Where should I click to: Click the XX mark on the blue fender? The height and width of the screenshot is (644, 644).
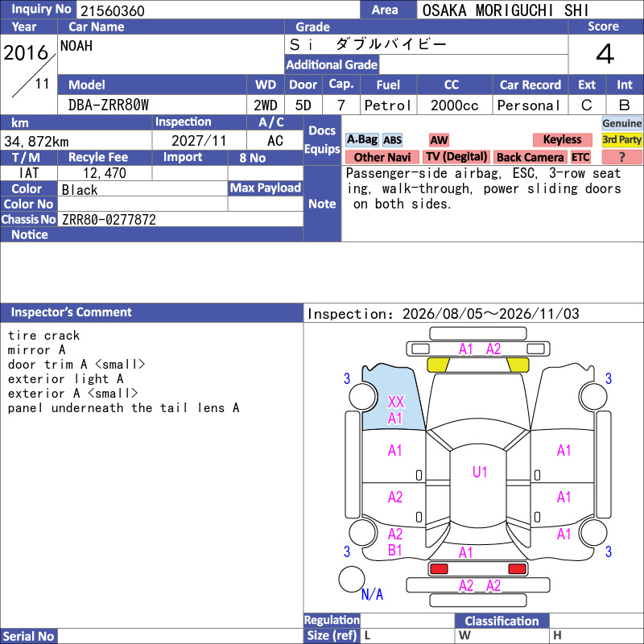[x=396, y=402]
